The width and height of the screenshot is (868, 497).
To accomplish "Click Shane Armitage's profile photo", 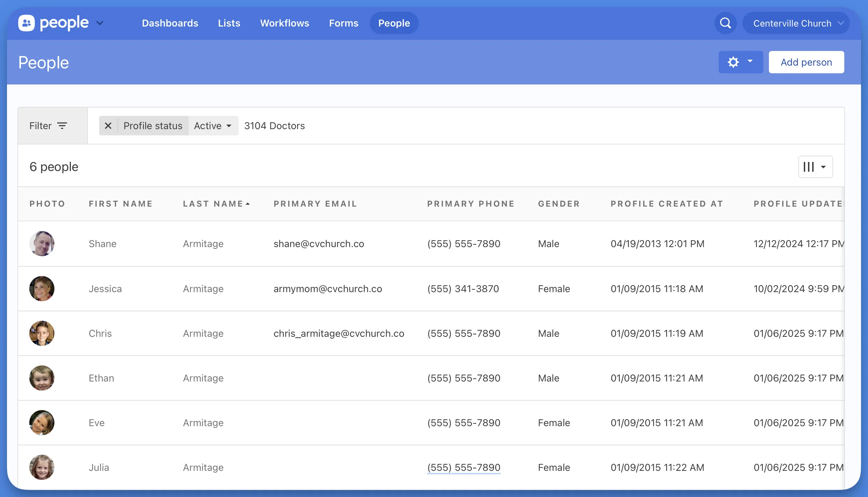I will pyautogui.click(x=42, y=244).
